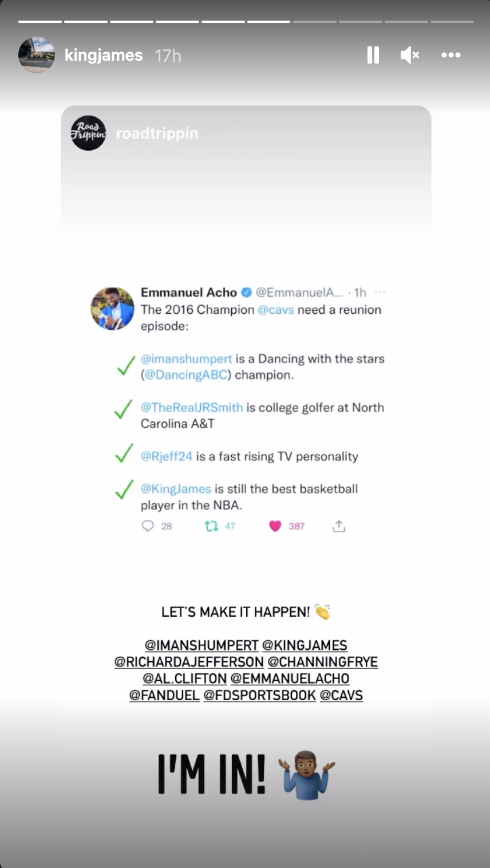Open the Road Trippin avatar
The width and height of the screenshot is (490, 868).
(88, 133)
